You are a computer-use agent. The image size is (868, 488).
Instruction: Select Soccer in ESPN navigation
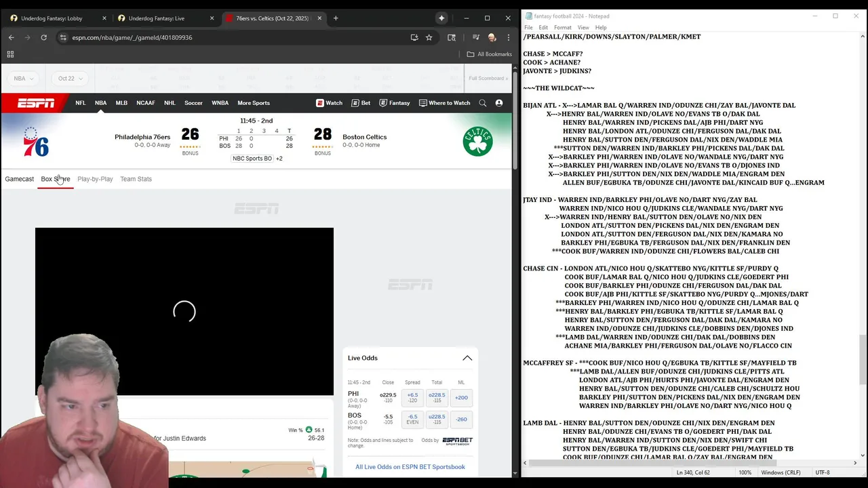pyautogui.click(x=193, y=103)
